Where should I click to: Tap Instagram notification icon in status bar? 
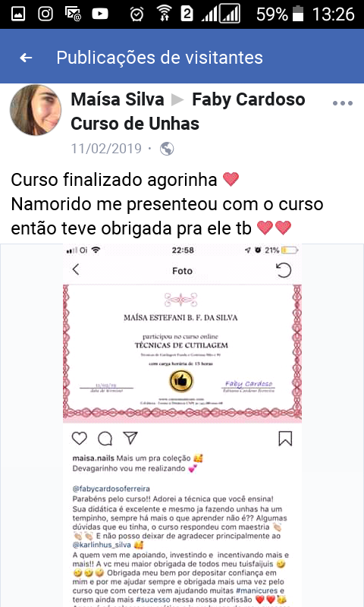click(x=45, y=14)
